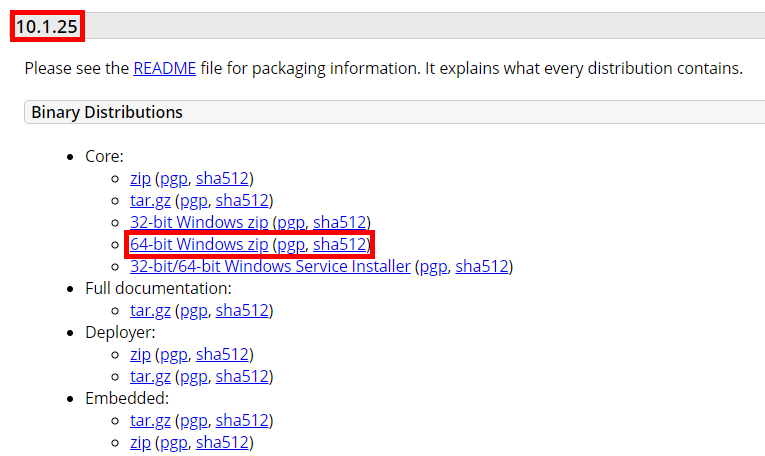Download the 32-bit/64-bit Windows Service Installer
Viewport: 765px width, 456px height.
[270, 266]
